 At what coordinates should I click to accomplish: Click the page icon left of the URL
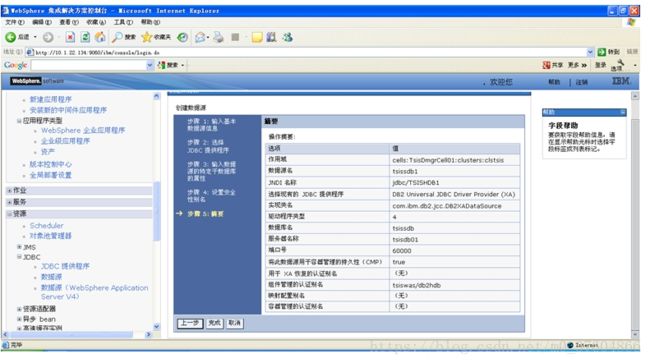click(30, 52)
